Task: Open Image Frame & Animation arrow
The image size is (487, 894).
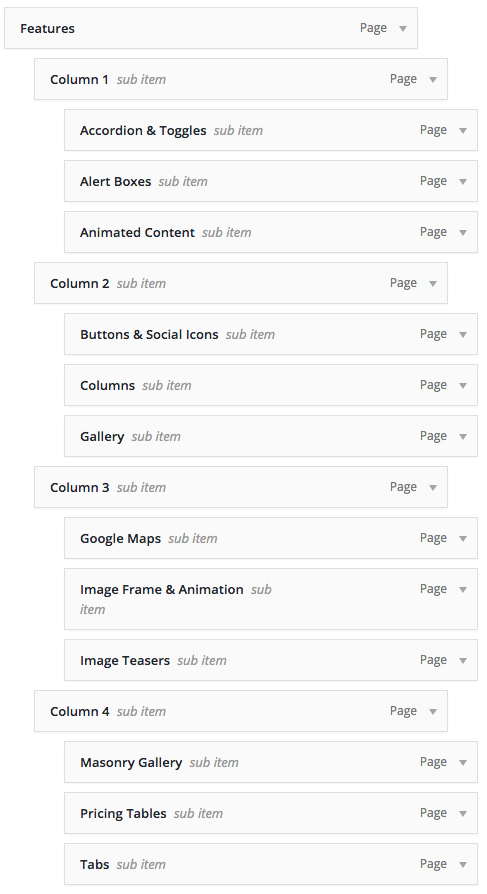Action: coord(463,590)
